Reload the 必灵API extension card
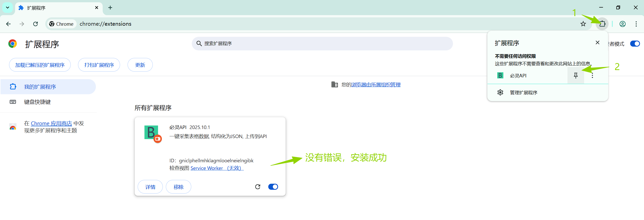This screenshot has height=220, width=644. (x=257, y=187)
